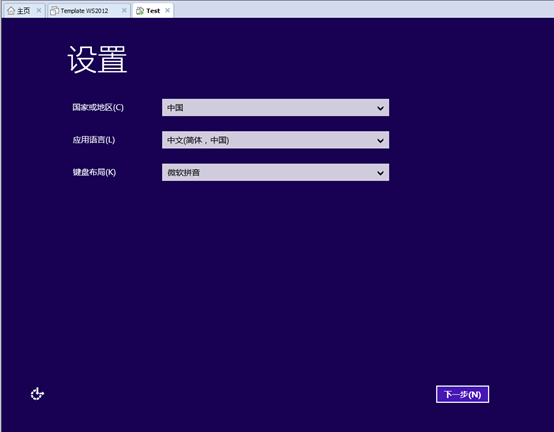
Task: Click the Test tab's running VM icon
Action: coord(140,11)
